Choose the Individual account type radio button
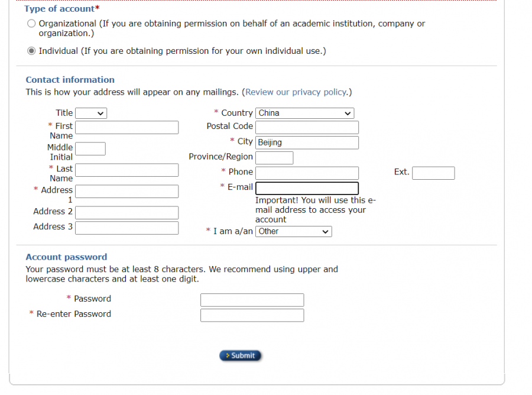The height and width of the screenshot is (395, 532). 31,51
